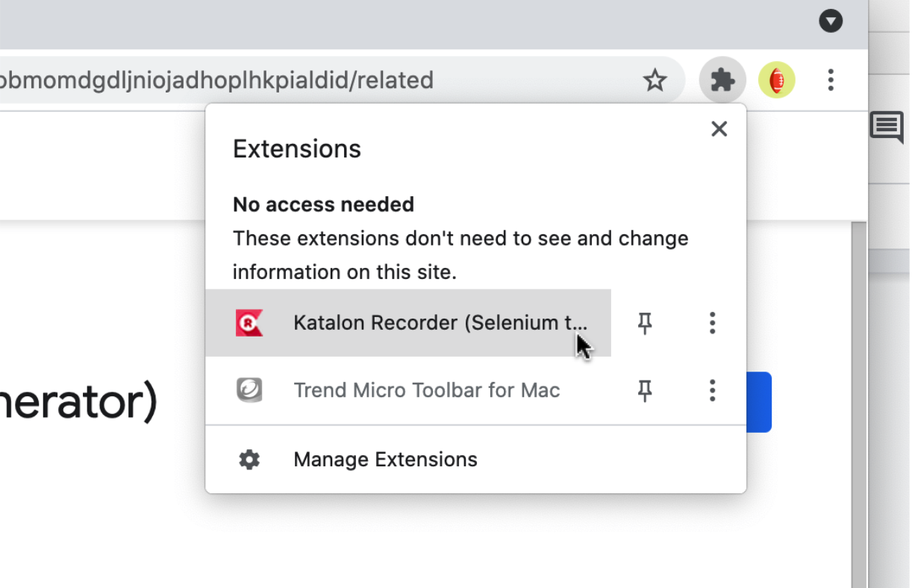Click the speech bubble comment icon
The width and height of the screenshot is (912, 588).
pos(887,127)
